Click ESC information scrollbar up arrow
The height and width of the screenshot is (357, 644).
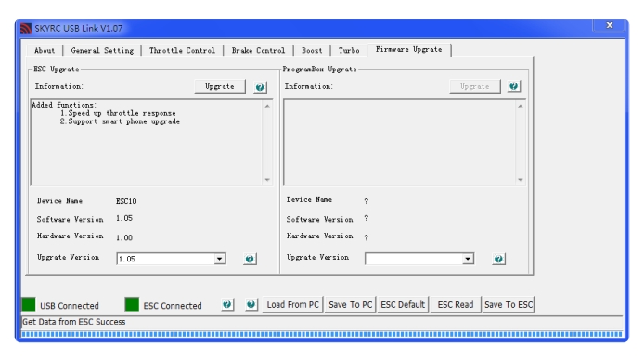267,107
